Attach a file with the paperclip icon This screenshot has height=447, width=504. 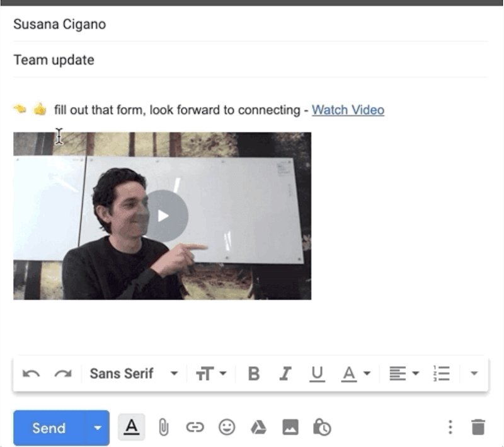(x=163, y=427)
